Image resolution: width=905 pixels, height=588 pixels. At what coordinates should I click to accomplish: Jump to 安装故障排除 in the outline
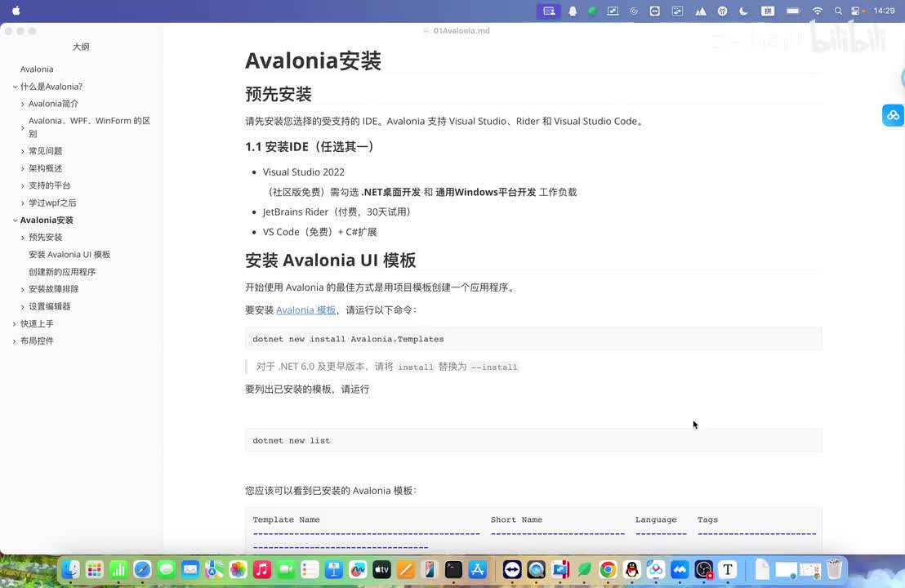click(54, 289)
